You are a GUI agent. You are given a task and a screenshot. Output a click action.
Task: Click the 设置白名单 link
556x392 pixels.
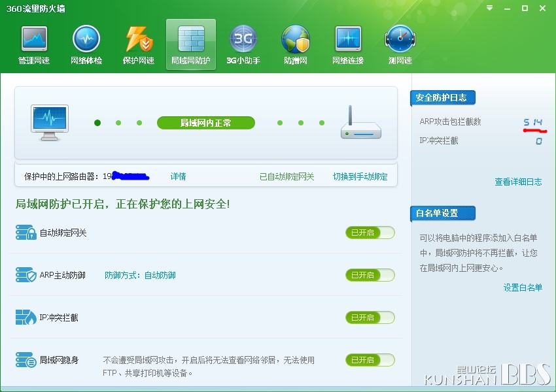(523, 287)
